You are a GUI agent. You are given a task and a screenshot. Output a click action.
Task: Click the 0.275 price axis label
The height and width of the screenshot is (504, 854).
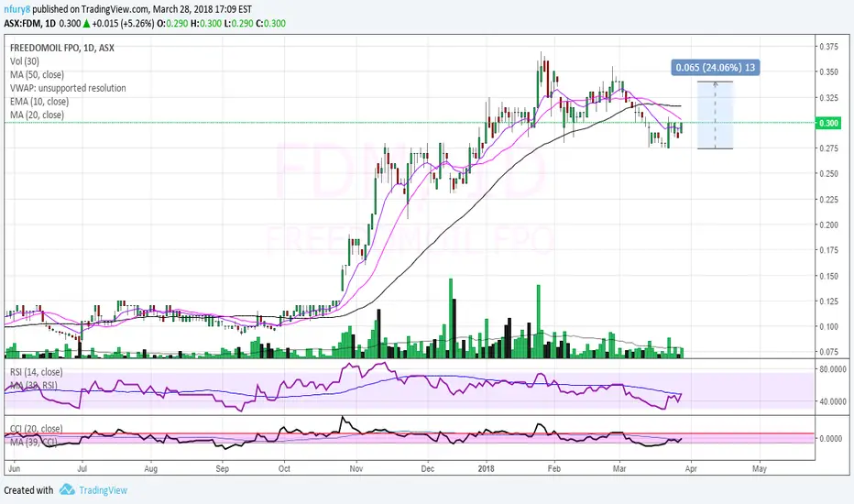tap(829, 148)
